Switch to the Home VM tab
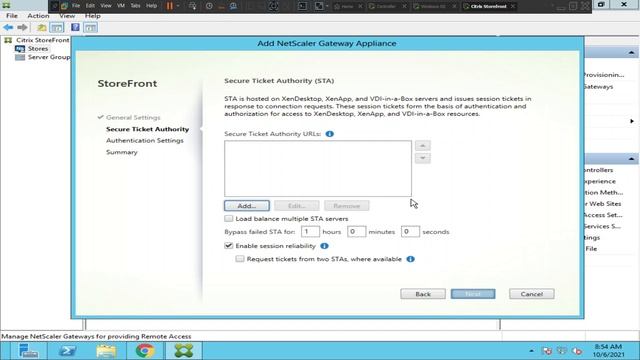Screen dimensions: 640x360 pyautogui.click(x=348, y=6)
